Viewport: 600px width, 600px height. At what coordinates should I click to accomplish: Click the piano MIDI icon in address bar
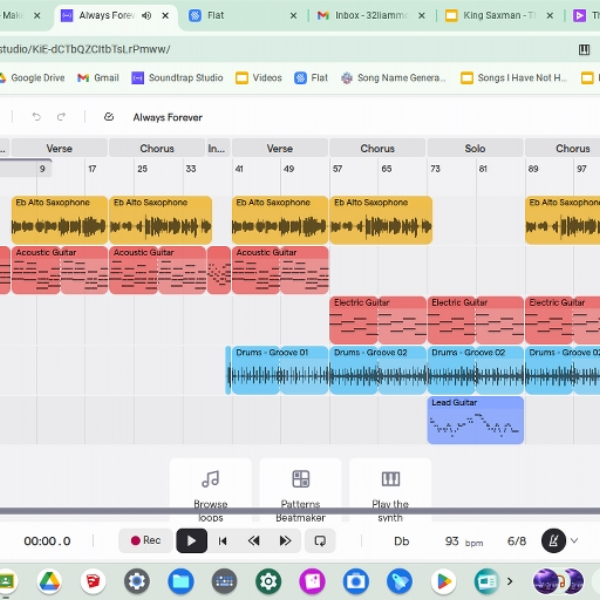[584, 49]
